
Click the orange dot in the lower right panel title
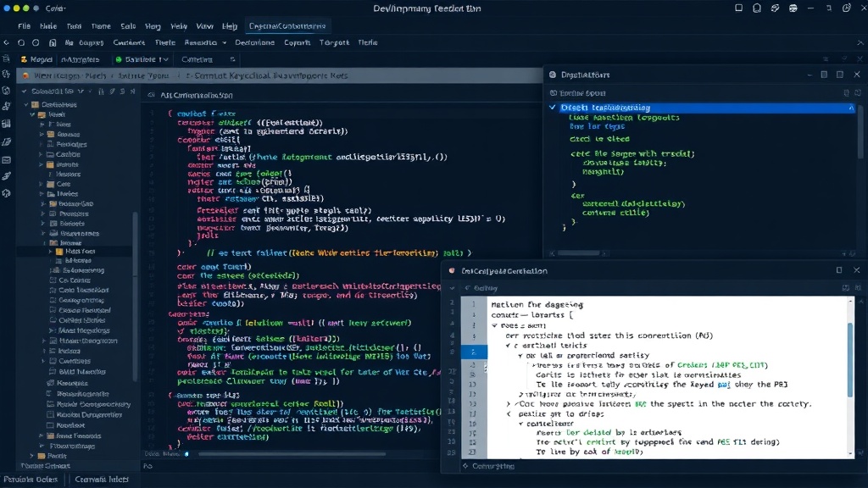pos(452,270)
